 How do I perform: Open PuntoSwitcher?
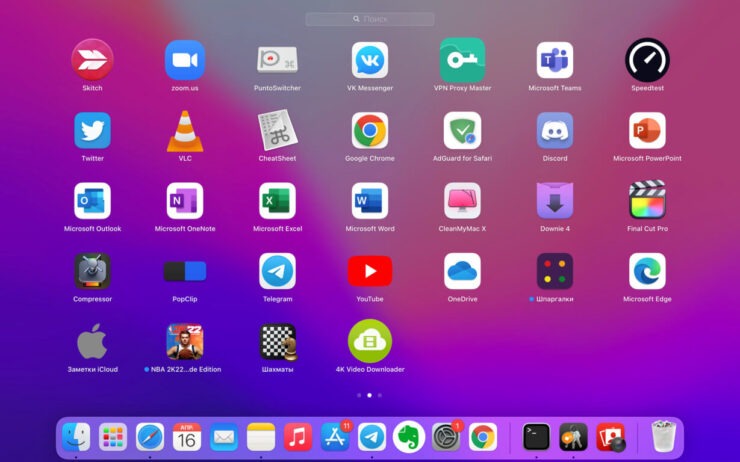click(277, 59)
